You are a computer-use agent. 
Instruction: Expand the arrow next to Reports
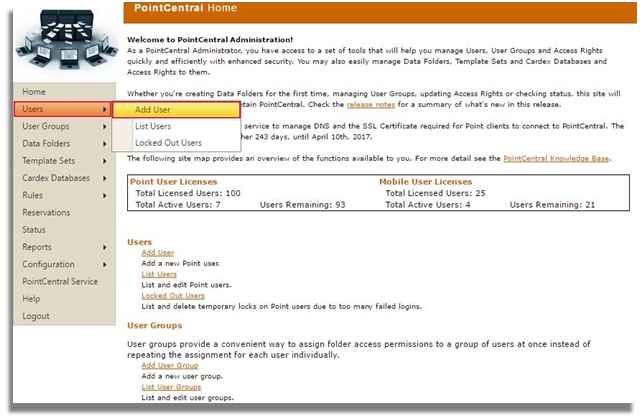click(x=105, y=247)
